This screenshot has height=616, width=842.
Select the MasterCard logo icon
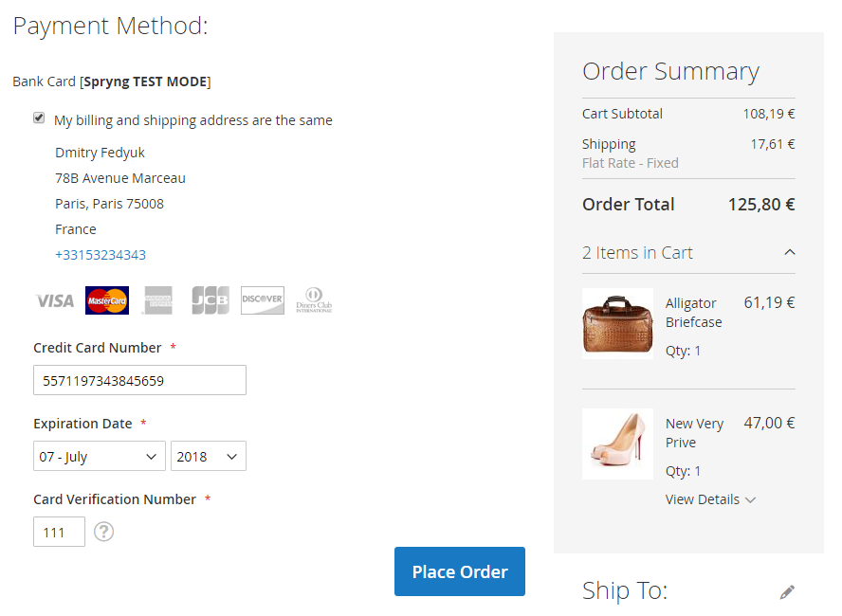107,300
